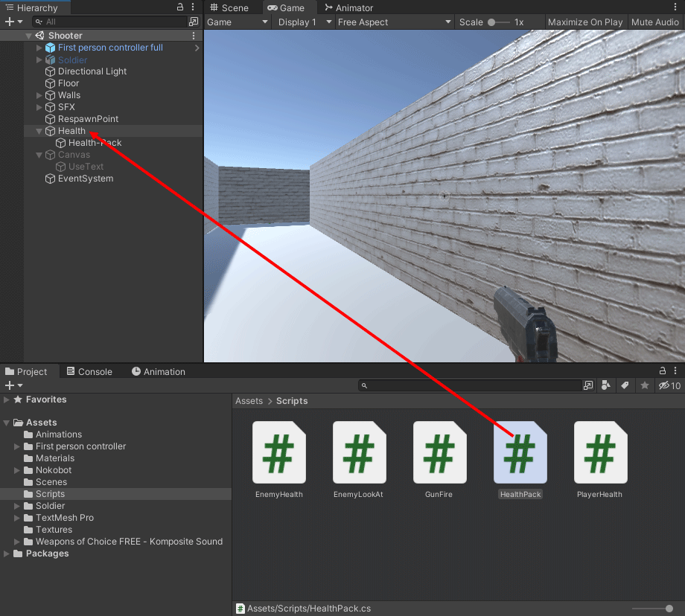
Task: Select the HealthPack script icon
Action: [520, 453]
